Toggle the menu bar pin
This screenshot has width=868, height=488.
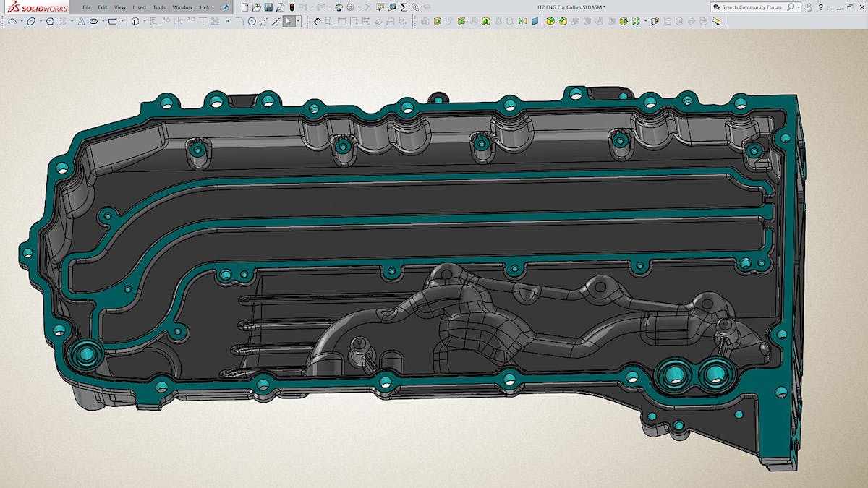(224, 7)
